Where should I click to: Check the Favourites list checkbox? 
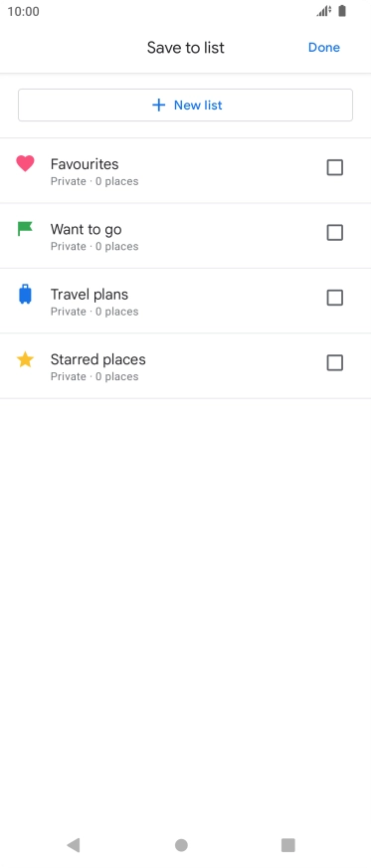(334, 167)
